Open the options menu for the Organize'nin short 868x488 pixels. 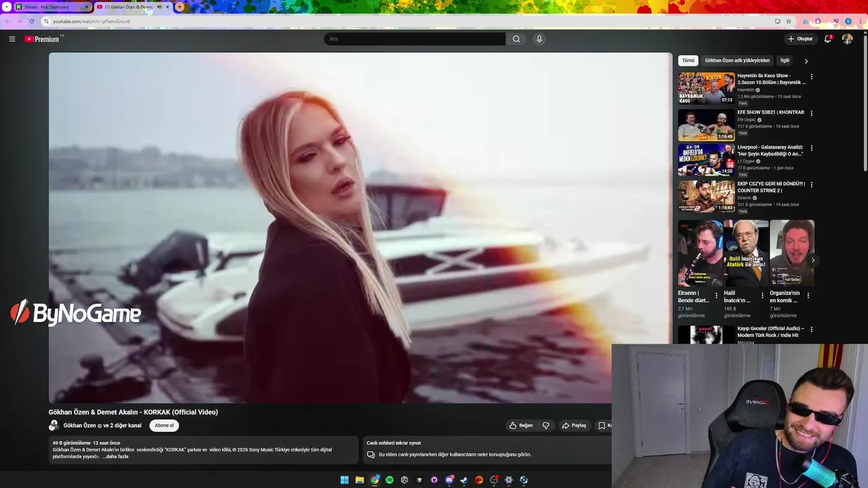(x=808, y=296)
